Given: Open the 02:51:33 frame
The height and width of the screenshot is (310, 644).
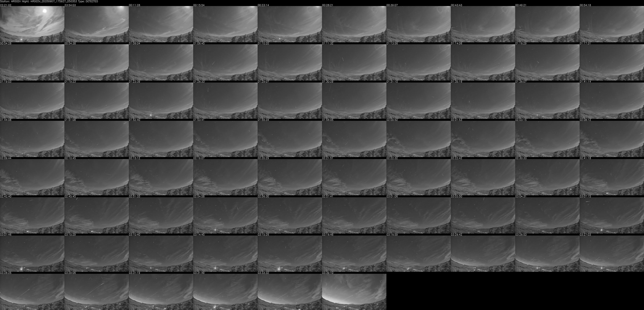Looking at the screenshot, I should (x=161, y=215).
